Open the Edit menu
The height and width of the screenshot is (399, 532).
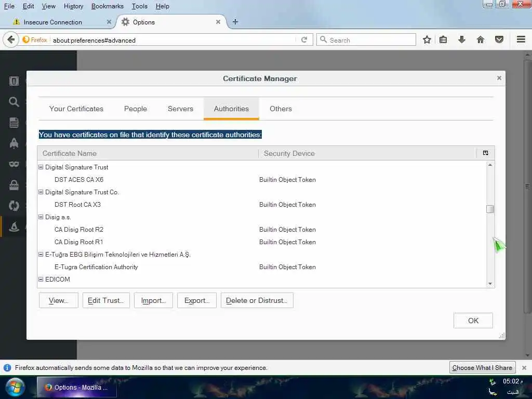tap(28, 6)
